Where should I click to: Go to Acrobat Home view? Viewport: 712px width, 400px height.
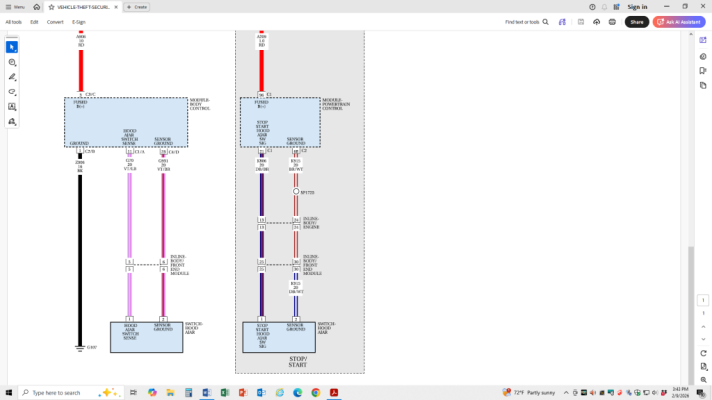(x=37, y=7)
